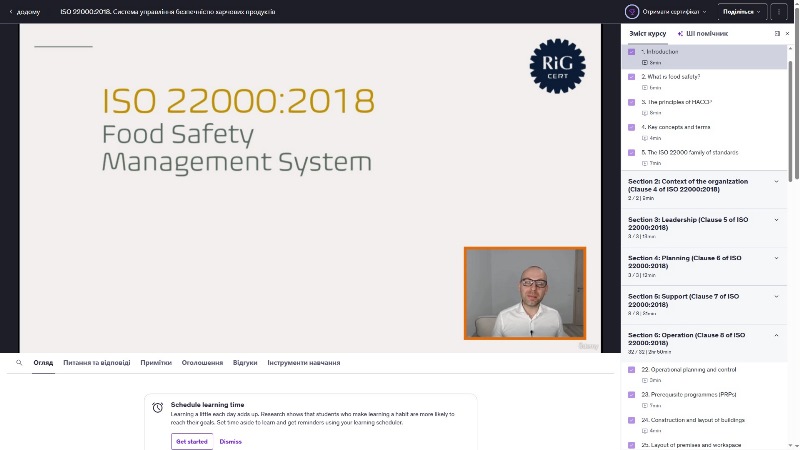Click the Get started button
The height and width of the screenshot is (450, 800).
tap(191, 441)
